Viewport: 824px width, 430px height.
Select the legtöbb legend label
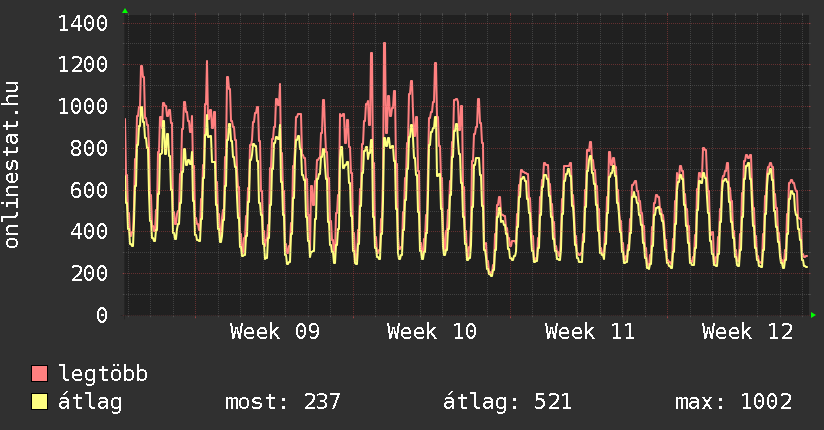(x=103, y=374)
